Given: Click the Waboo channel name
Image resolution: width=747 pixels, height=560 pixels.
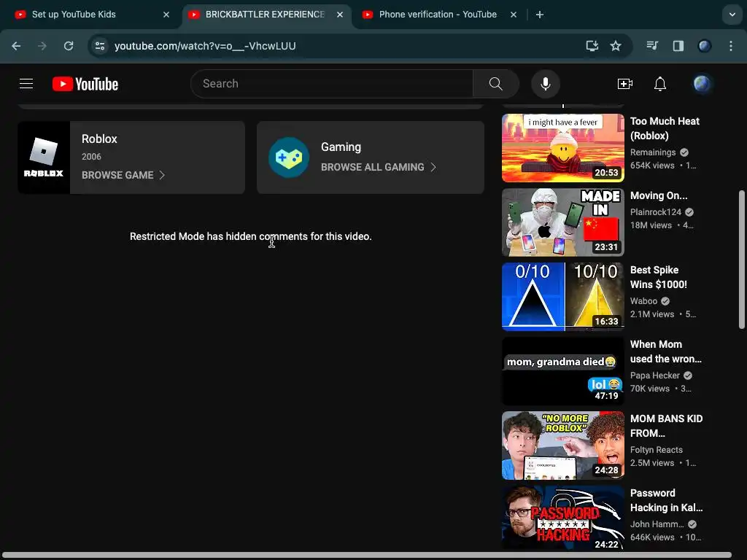Looking at the screenshot, I should (643, 301).
